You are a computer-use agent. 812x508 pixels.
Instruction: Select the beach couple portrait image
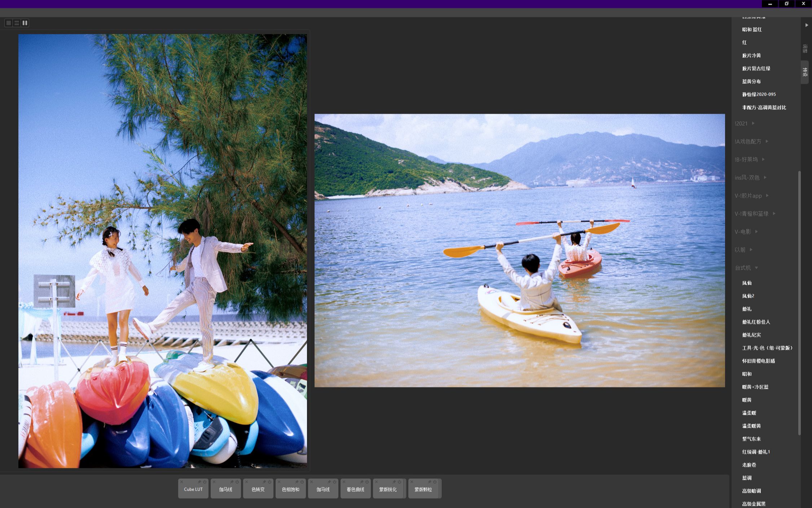tap(163, 251)
